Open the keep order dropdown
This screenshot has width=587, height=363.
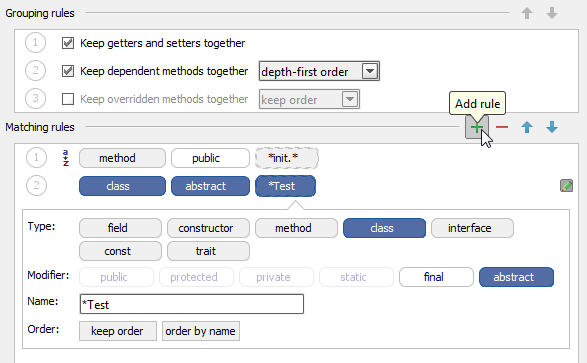(x=309, y=99)
